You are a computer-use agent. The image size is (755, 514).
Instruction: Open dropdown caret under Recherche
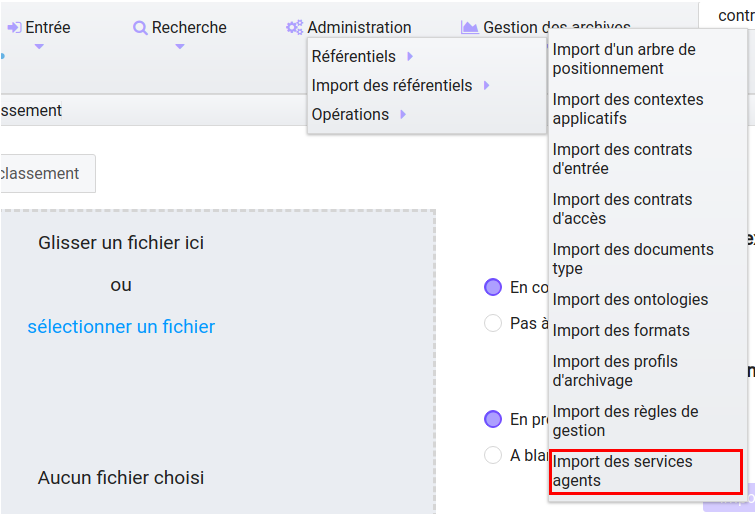click(x=180, y=47)
